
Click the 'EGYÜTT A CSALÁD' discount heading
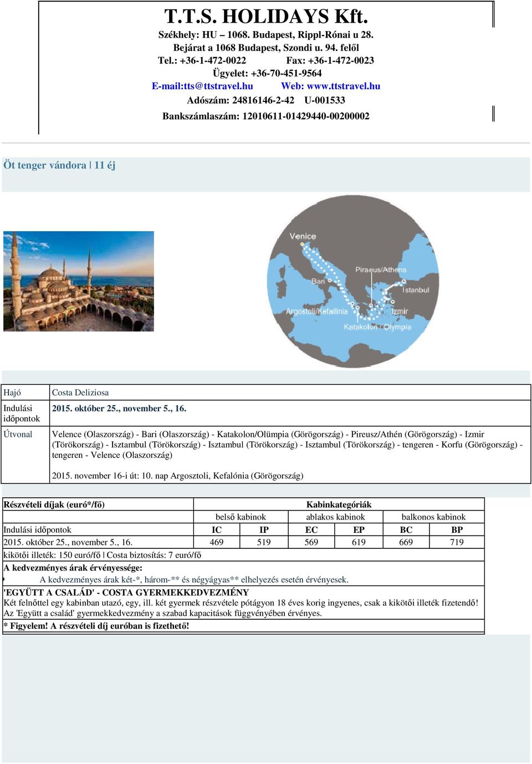pos(126,592)
